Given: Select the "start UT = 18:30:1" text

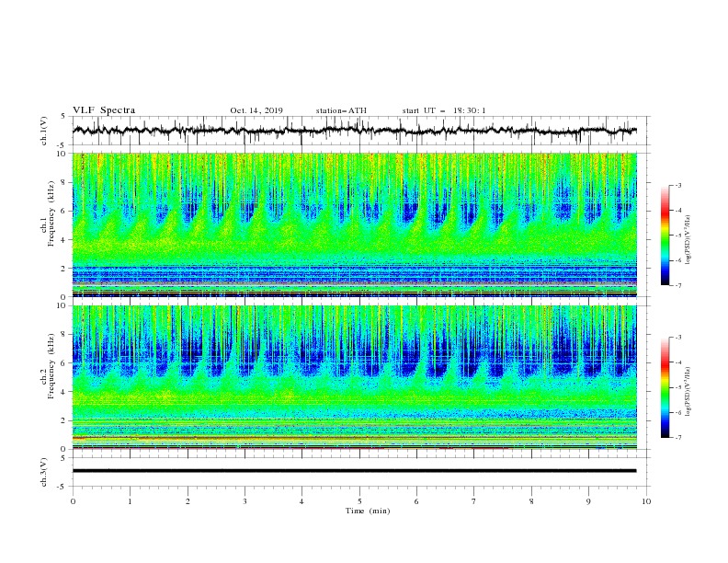Looking at the screenshot, I should (x=444, y=110).
